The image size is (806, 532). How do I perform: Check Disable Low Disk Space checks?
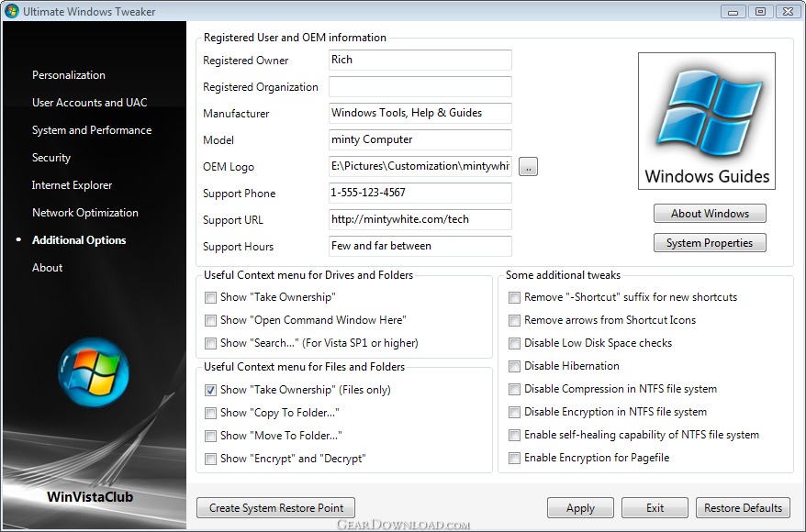pyautogui.click(x=514, y=343)
